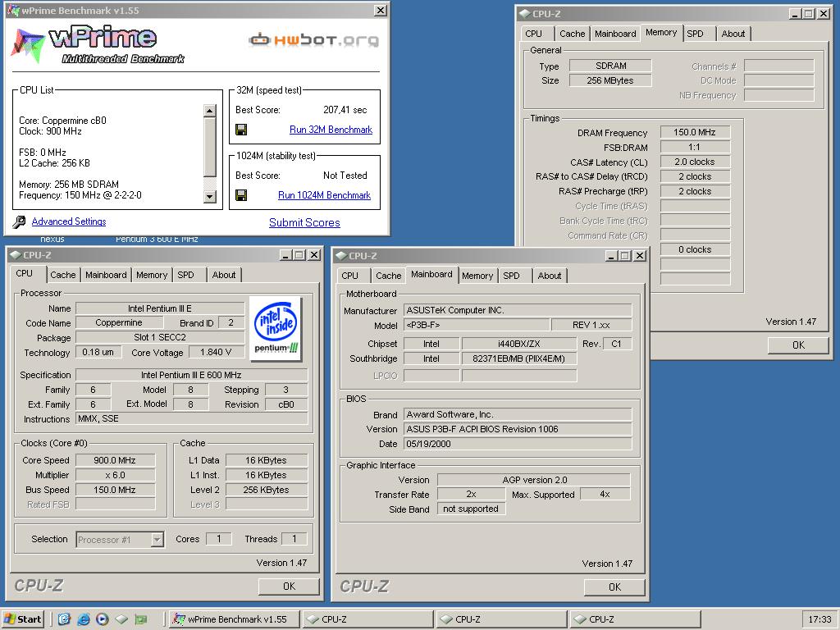
Task: Open Cache tab in the Mainboard window
Action: (x=388, y=276)
